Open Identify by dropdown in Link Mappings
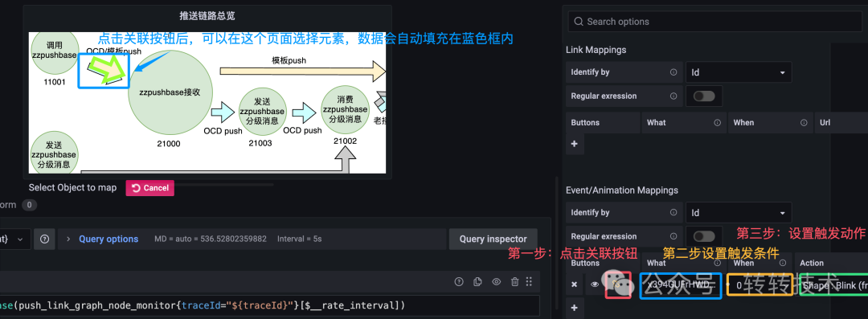 tap(739, 72)
